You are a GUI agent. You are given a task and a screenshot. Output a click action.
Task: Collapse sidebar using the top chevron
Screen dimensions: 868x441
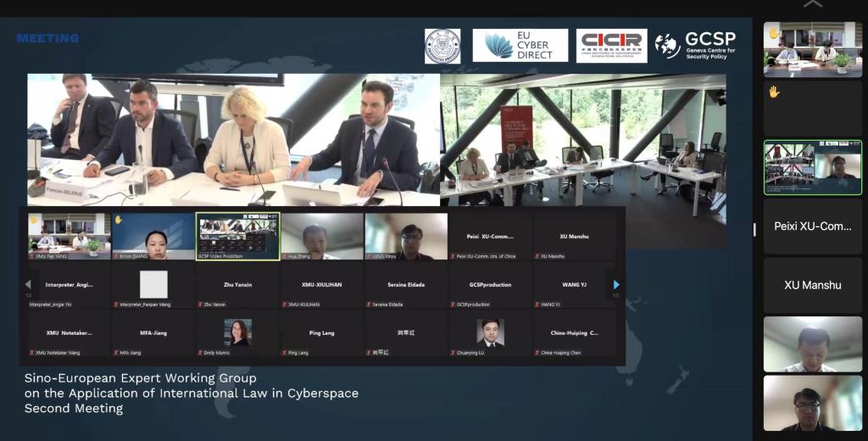pos(812,5)
